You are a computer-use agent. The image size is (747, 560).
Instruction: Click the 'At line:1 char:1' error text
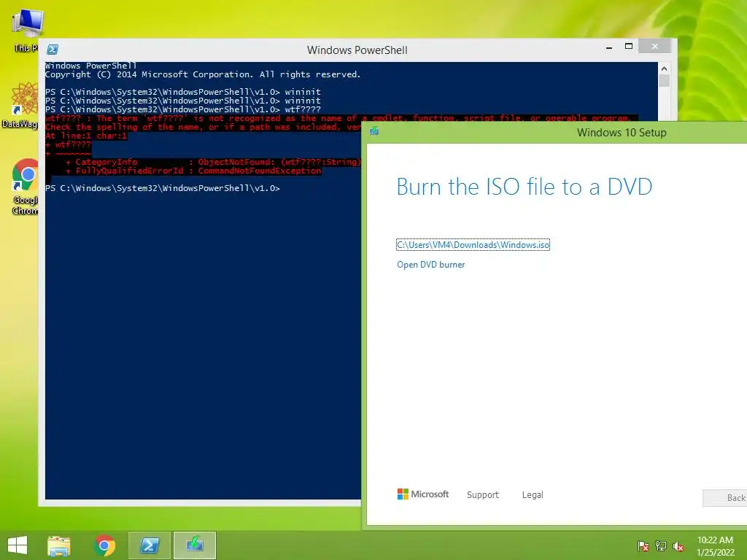tap(86, 136)
